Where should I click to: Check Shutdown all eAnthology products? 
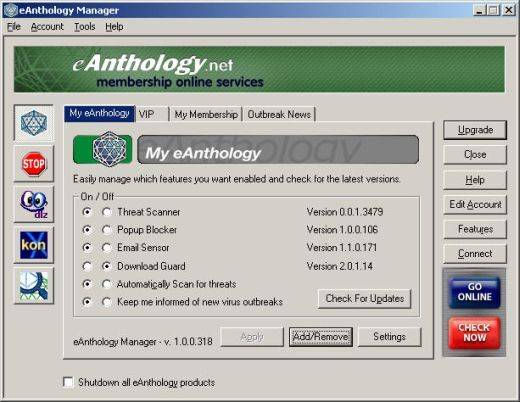[x=68, y=382]
